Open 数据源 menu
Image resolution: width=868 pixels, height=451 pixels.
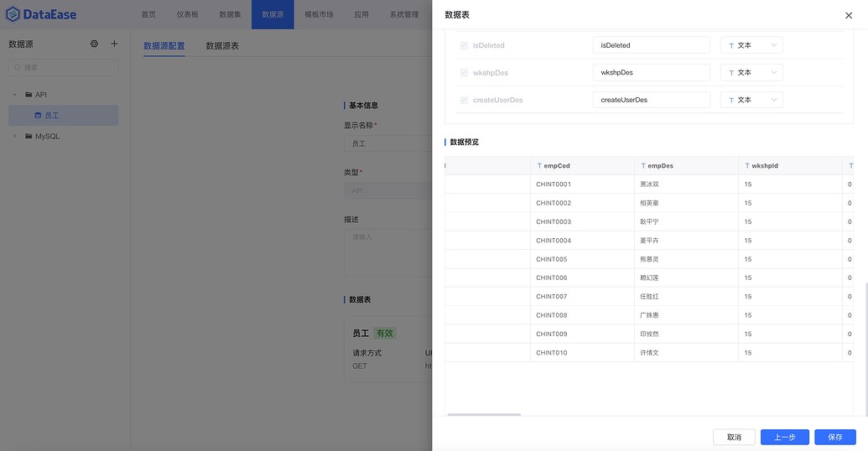click(273, 14)
